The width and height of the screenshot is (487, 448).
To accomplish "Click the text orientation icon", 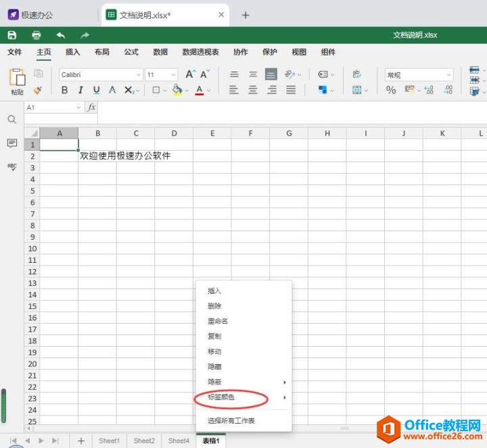I will point(289,74).
